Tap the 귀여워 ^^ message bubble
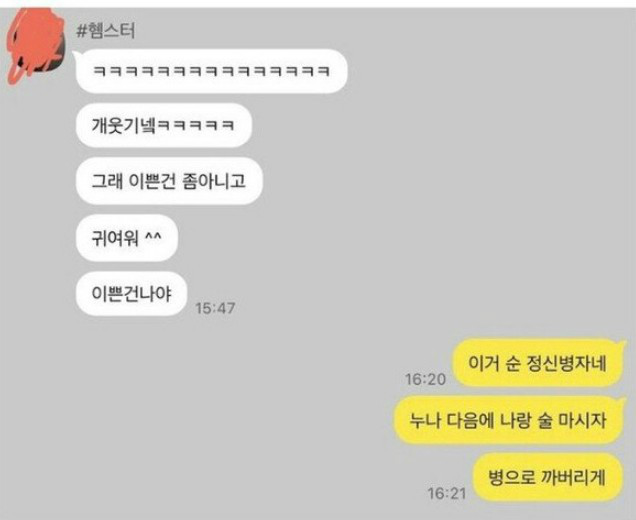 (127, 238)
